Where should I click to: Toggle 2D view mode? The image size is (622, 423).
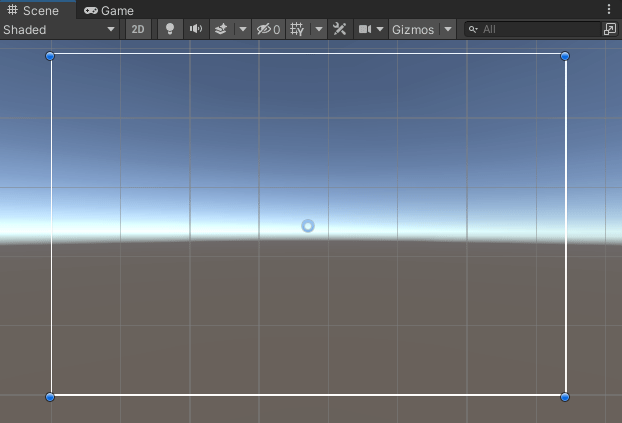(138, 30)
